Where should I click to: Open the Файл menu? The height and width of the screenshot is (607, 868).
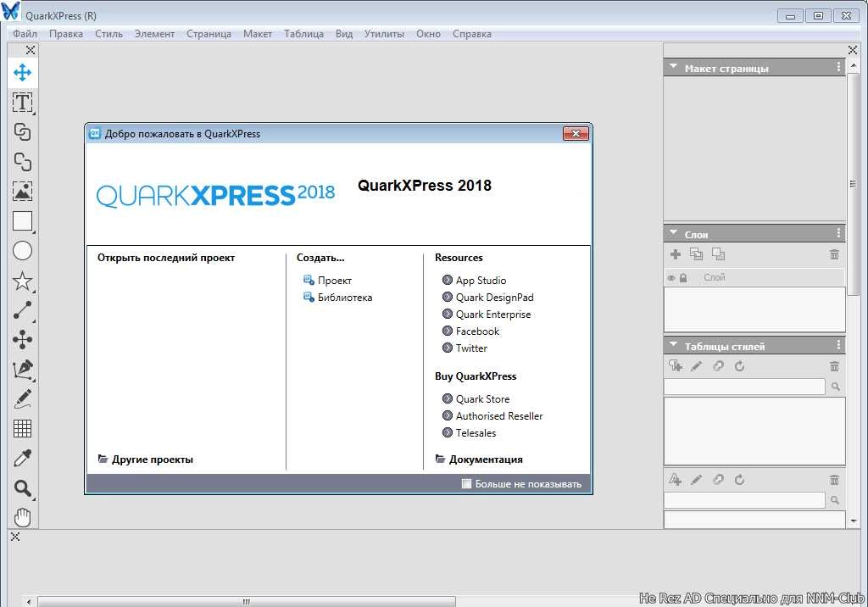pos(25,34)
